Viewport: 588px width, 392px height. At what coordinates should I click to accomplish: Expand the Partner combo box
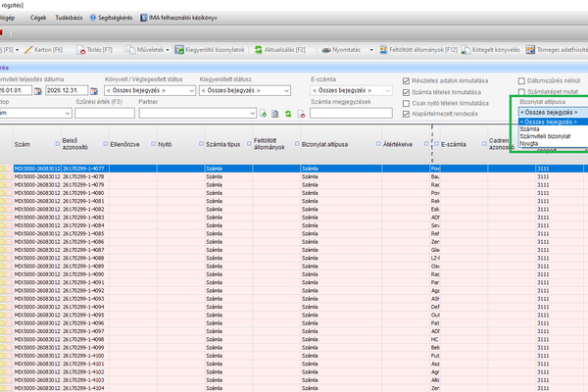(x=253, y=114)
